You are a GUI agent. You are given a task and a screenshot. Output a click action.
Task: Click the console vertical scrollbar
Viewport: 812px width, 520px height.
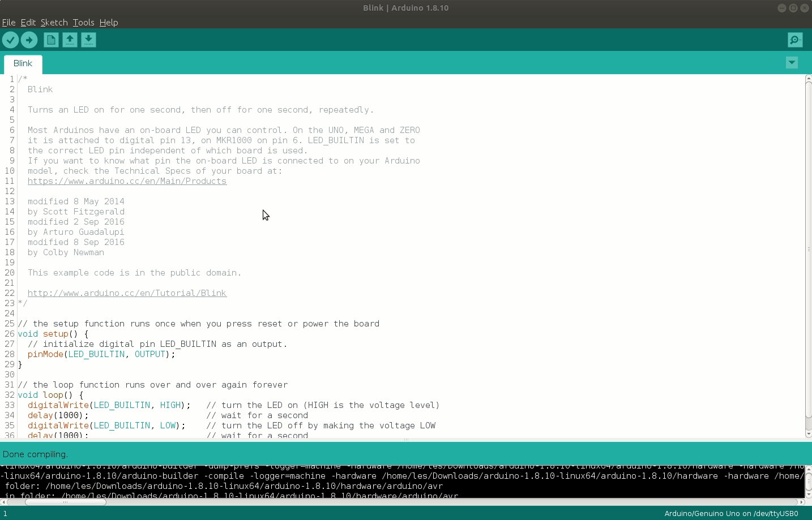point(809,482)
